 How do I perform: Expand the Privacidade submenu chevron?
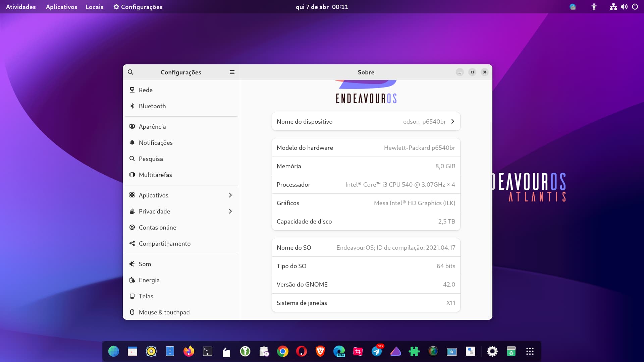pos(230,211)
